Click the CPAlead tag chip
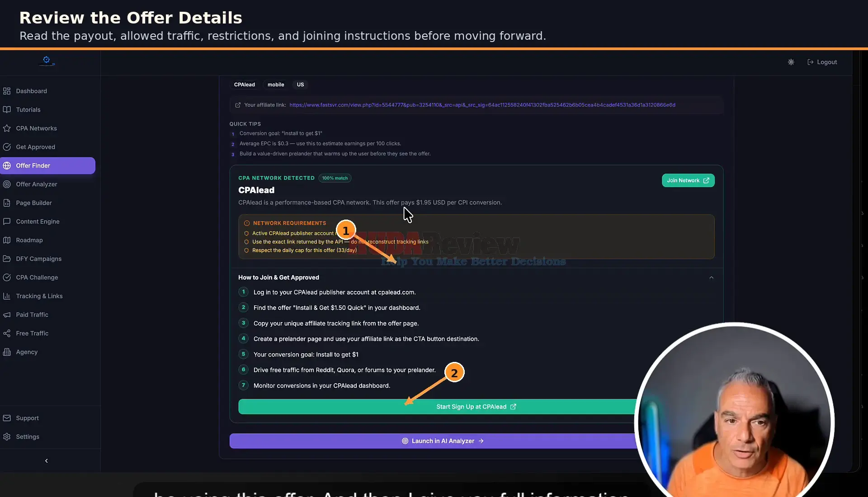Image resolution: width=868 pixels, height=497 pixels. click(x=245, y=84)
